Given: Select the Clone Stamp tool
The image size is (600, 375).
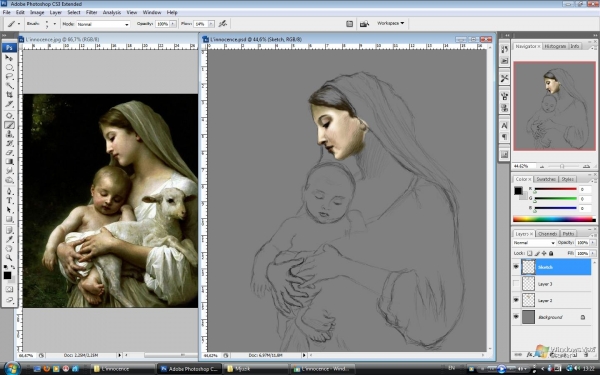Looking at the screenshot, I should (x=9, y=134).
